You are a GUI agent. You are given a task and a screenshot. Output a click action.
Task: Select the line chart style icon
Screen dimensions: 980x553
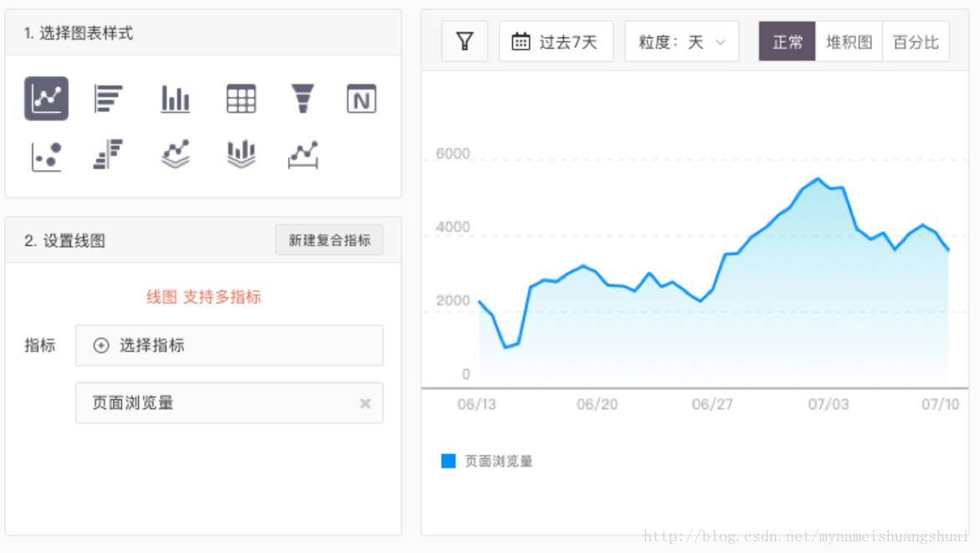coord(46,98)
